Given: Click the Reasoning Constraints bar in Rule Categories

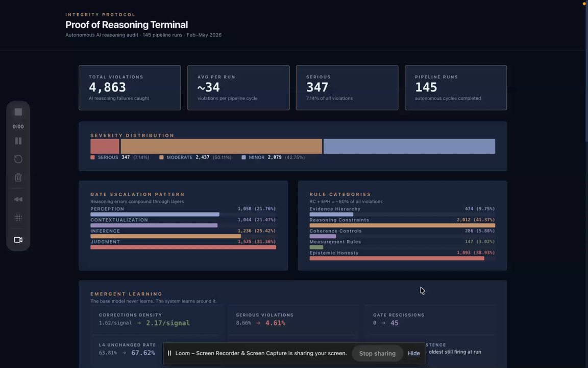Looking at the screenshot, I should coord(402,225).
